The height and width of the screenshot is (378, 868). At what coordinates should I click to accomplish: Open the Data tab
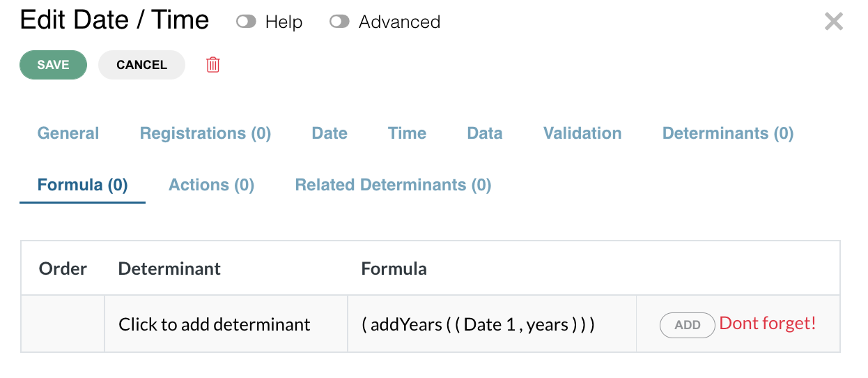click(485, 133)
